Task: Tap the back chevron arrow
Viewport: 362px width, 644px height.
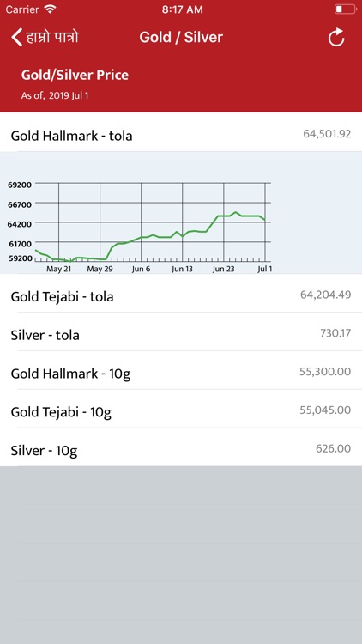Action: [x=16, y=38]
